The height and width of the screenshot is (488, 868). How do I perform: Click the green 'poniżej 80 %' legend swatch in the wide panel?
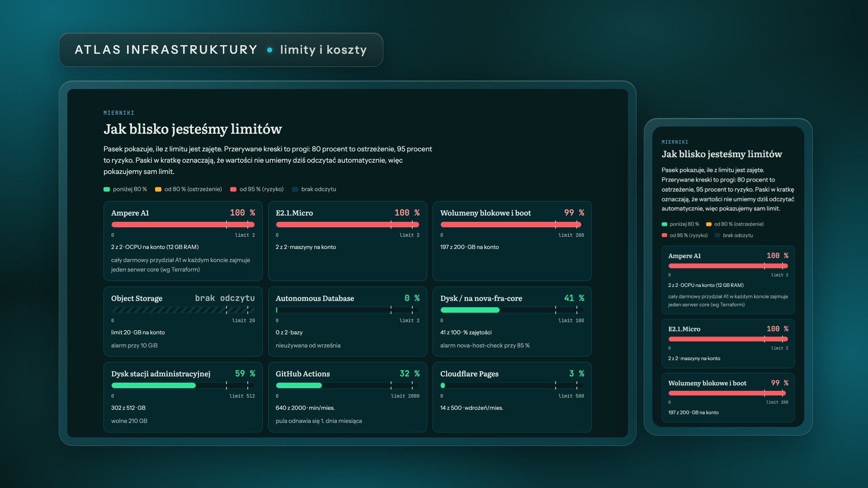tap(107, 189)
